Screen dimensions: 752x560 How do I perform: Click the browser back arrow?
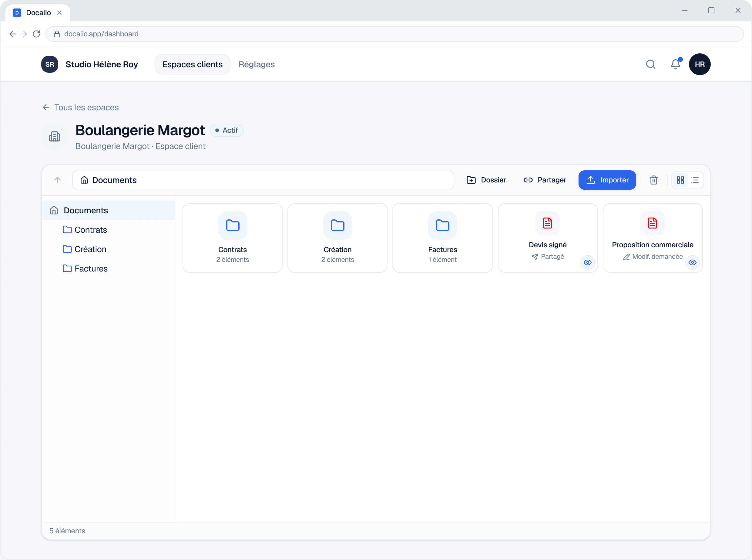click(x=12, y=34)
